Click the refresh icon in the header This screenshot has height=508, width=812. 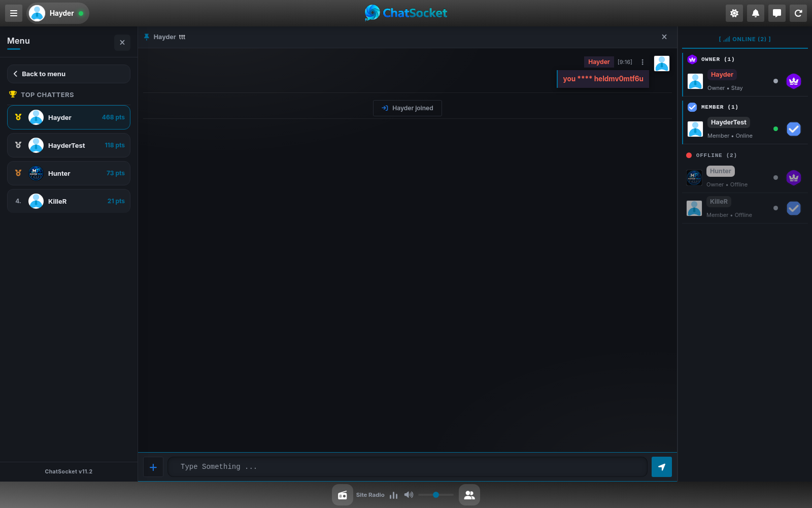[x=798, y=13]
